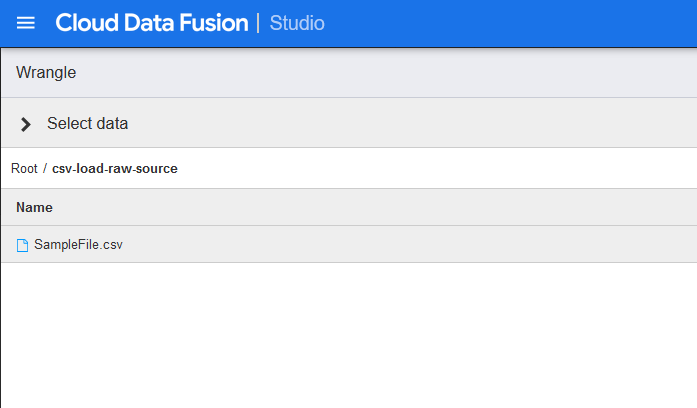Viewport: 697px width, 408px height.
Task: Click the csv-load-raw-source breadcrumb
Action: pos(115,168)
